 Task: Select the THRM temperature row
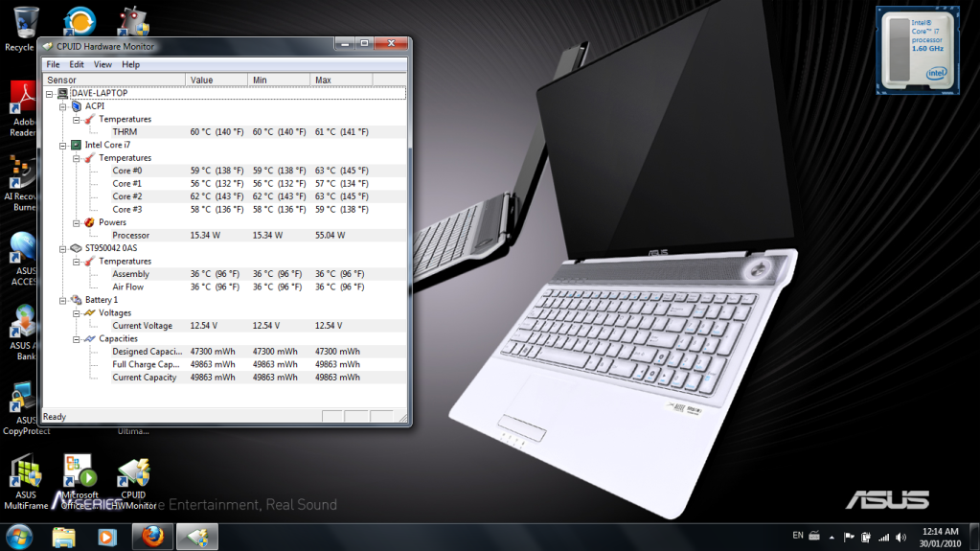(258, 132)
